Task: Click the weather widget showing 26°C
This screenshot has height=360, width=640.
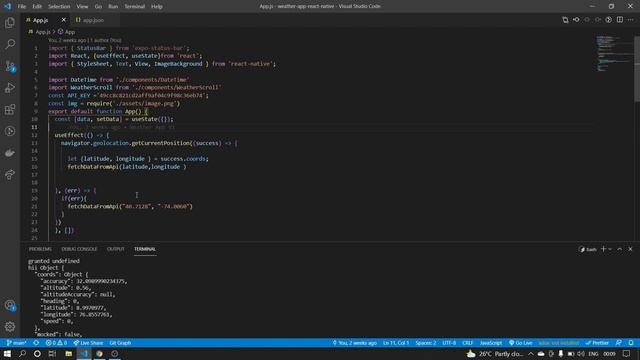Action: click(494, 353)
